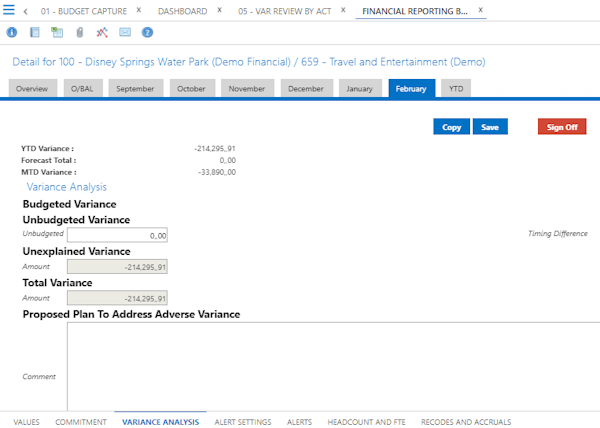The width and height of the screenshot is (600, 428).
Task: Click the blue information icon
Action: coord(12,33)
